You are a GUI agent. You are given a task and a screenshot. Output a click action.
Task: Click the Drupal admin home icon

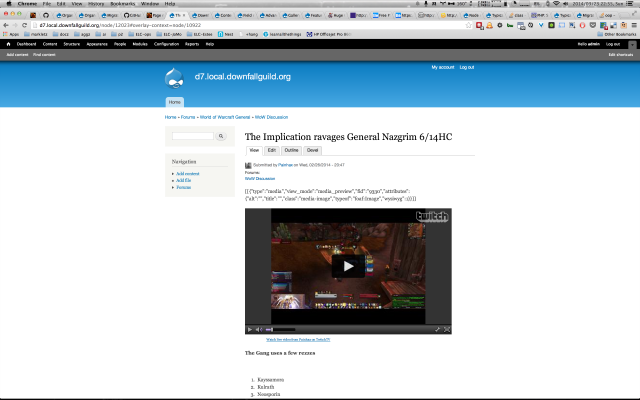(8, 44)
